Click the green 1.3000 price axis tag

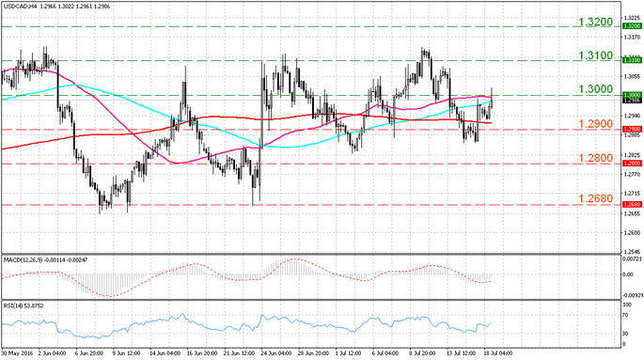coord(632,95)
